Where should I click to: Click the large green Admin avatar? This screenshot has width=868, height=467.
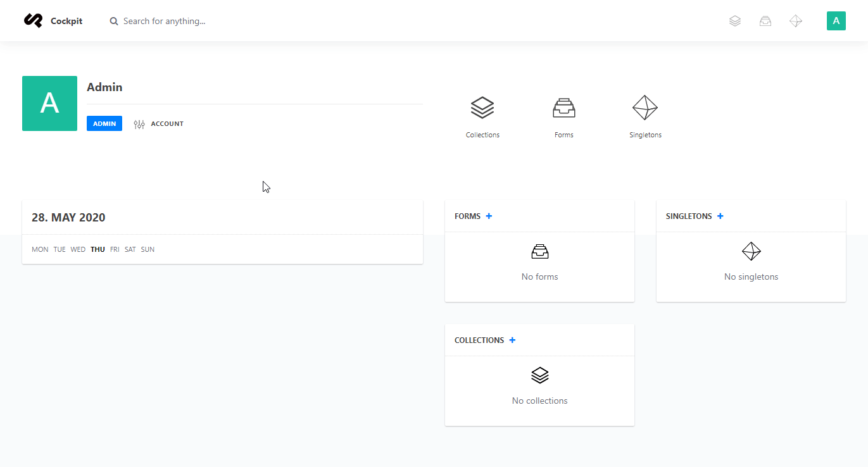[x=49, y=104]
